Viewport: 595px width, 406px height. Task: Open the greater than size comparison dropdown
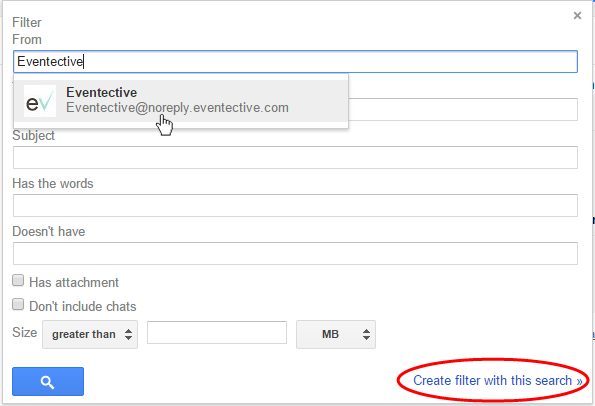click(x=90, y=334)
